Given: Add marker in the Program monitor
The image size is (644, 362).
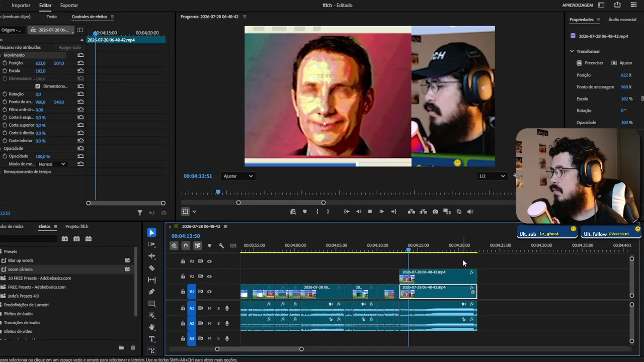Looking at the screenshot, I should [304, 212].
